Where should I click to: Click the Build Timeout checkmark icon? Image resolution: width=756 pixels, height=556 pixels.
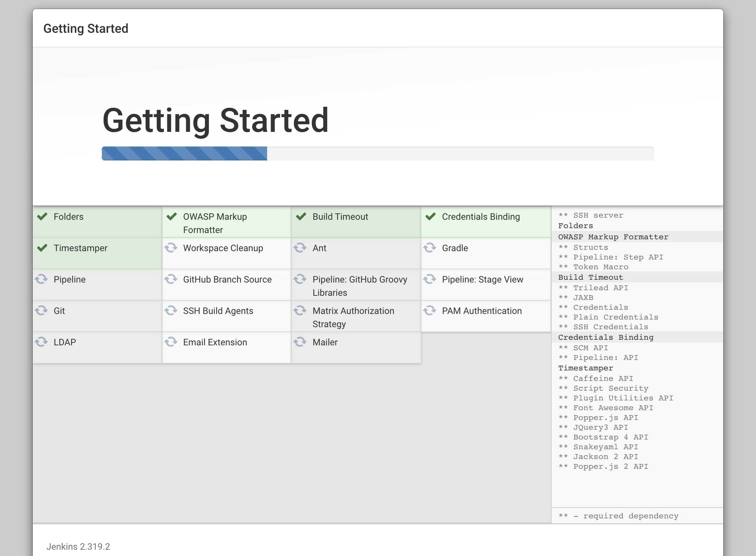tap(301, 217)
